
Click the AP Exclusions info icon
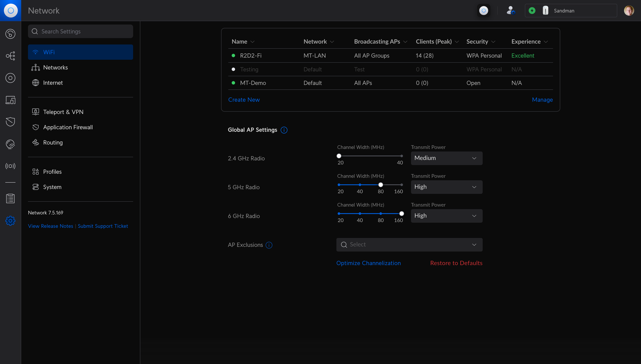point(269,245)
